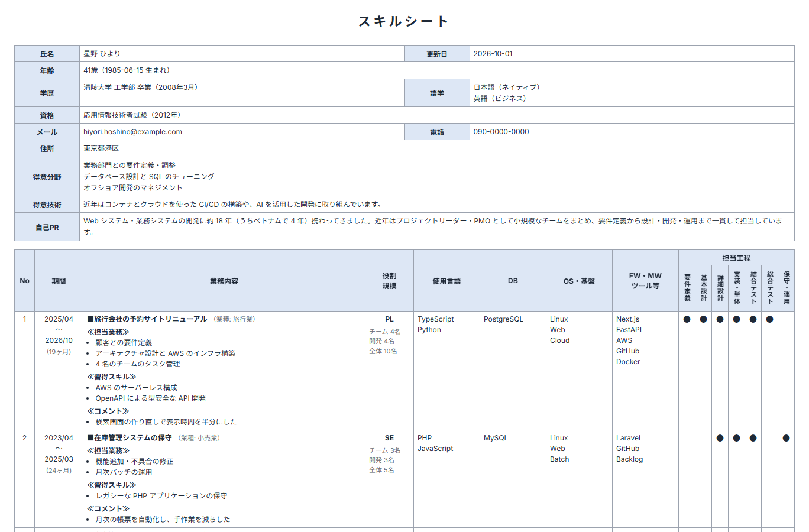Click the PL role in project 1
Screen dimensions: 809x532
tap(389, 319)
